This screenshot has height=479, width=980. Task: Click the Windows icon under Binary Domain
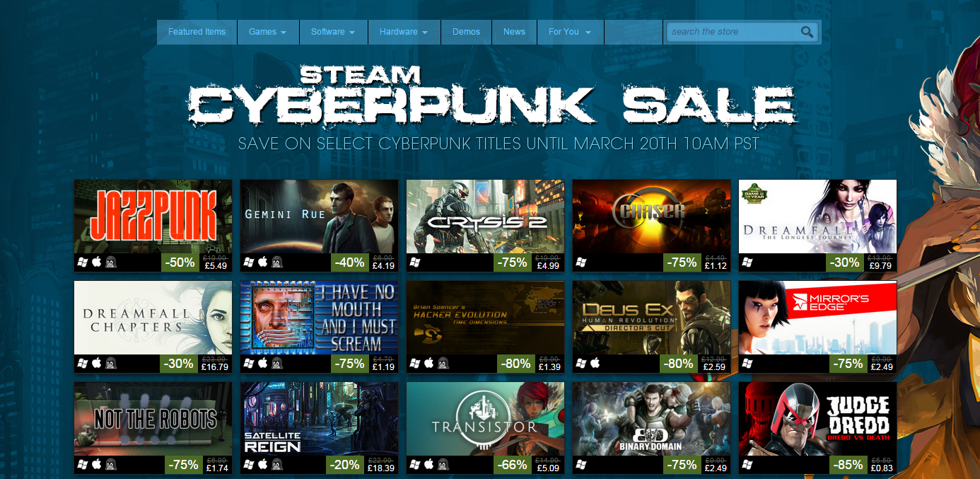click(x=581, y=465)
